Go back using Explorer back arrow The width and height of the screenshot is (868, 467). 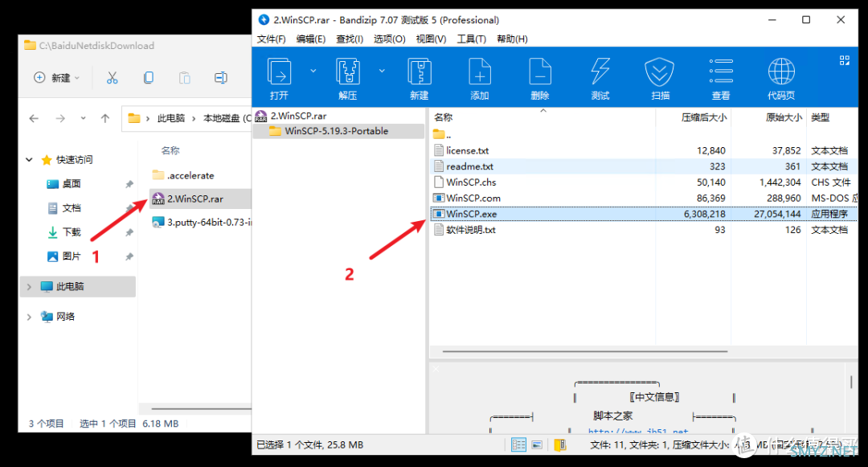coord(34,118)
